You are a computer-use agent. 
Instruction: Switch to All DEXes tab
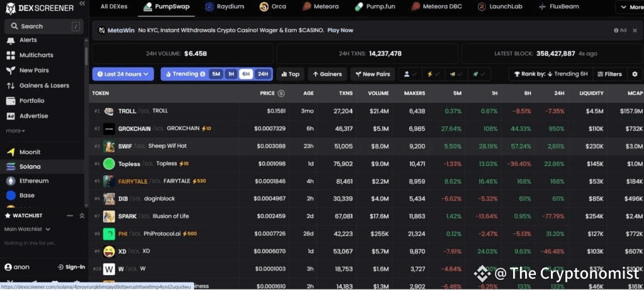[114, 6]
